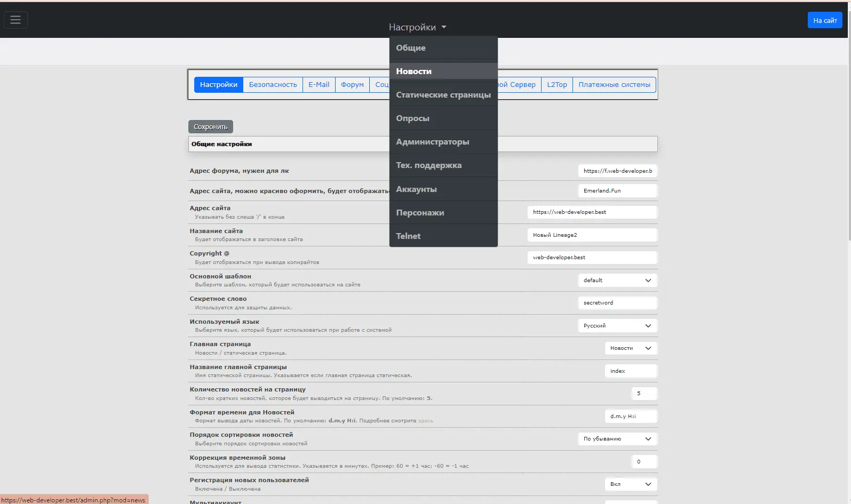Edit the news time format field

631,416
